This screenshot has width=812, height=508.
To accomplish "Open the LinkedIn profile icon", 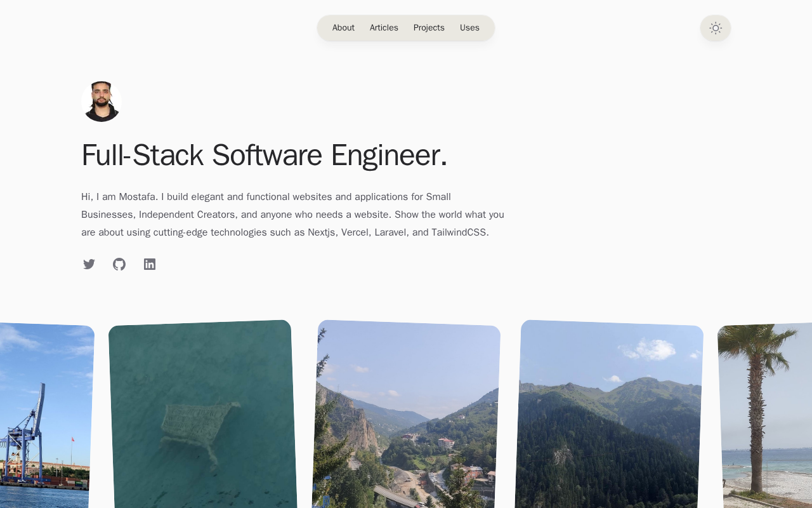I will point(150,264).
